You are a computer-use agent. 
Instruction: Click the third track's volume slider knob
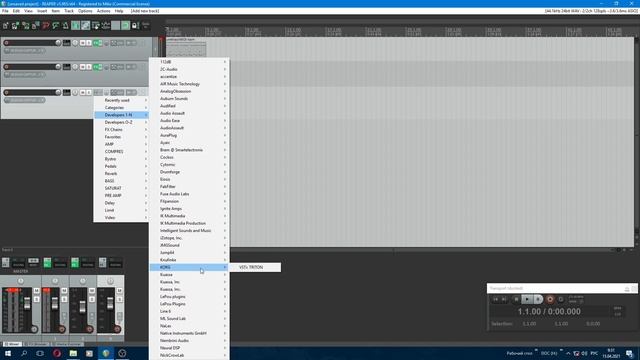(58, 92)
